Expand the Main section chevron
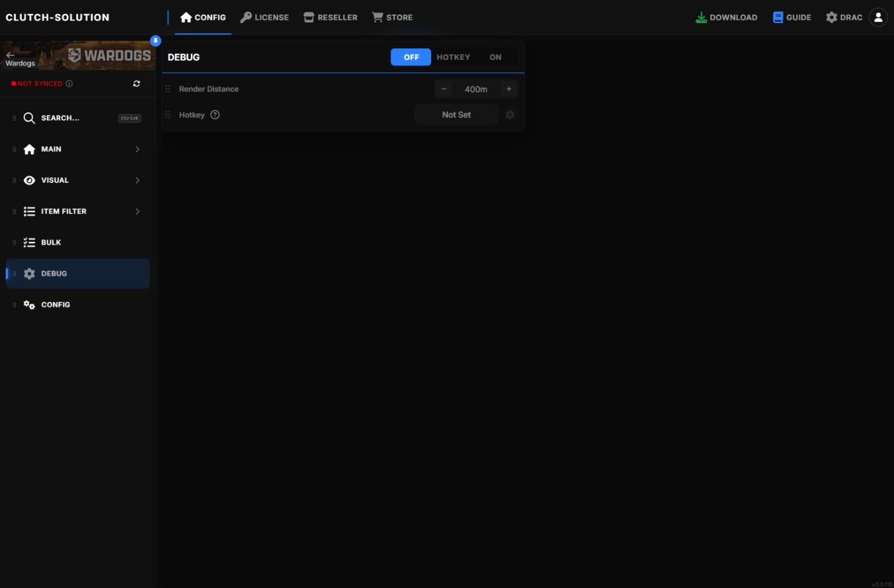894x588 pixels. [137, 149]
